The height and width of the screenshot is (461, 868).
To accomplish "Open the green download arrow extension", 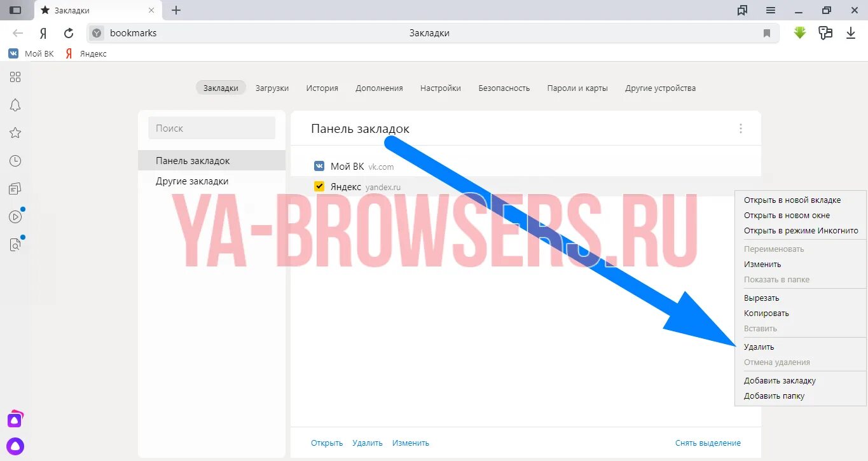I will [800, 33].
